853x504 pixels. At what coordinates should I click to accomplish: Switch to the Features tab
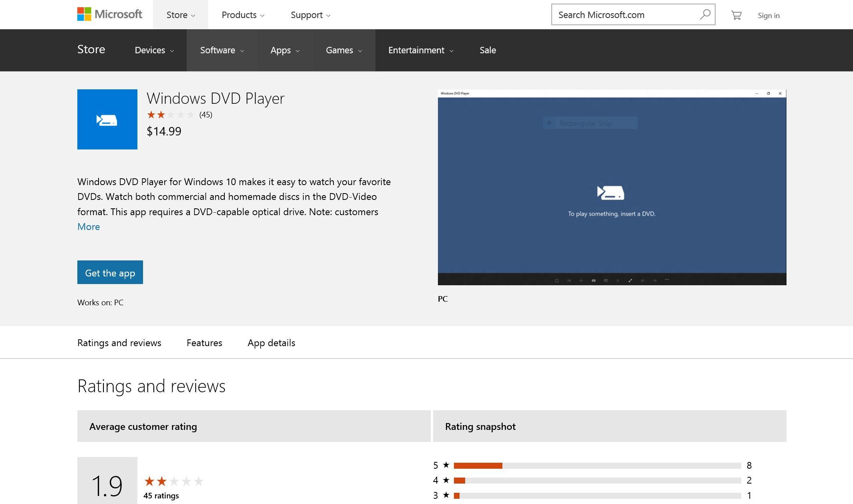(x=204, y=343)
